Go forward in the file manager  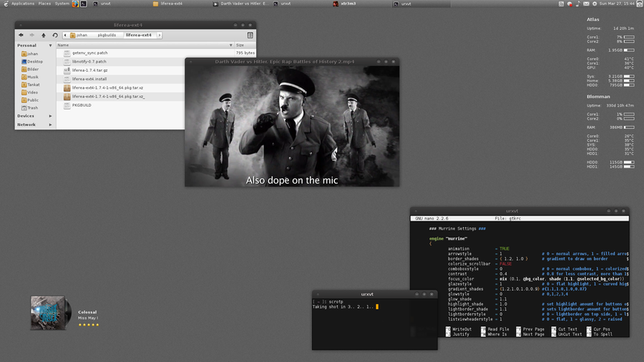[x=32, y=35]
